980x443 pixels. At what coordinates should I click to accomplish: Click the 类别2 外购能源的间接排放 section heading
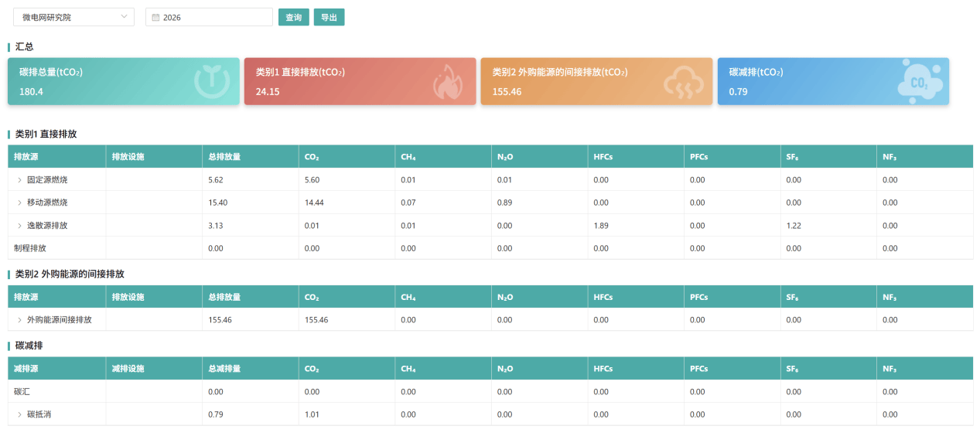click(x=70, y=274)
